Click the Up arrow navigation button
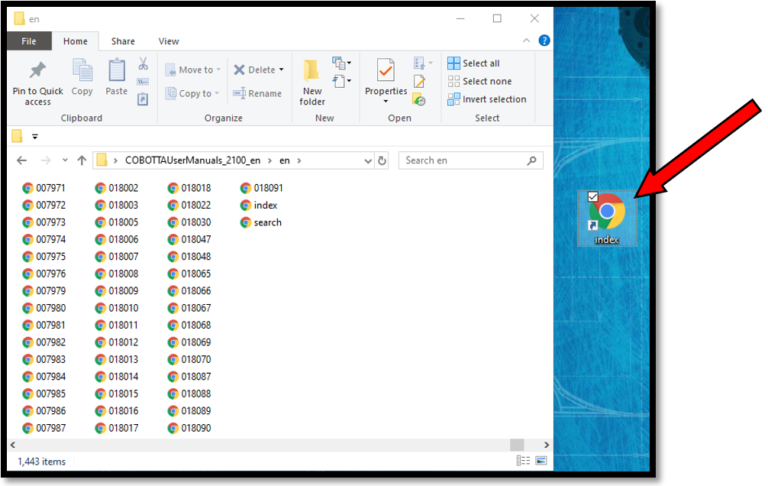The height and width of the screenshot is (486, 768). pos(81,160)
